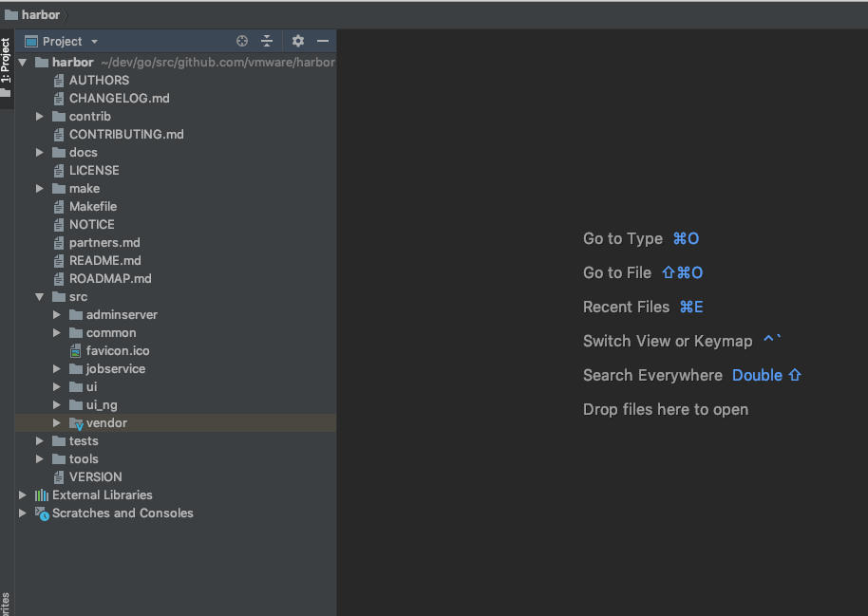868x616 pixels.
Task: Click the scroll from source crosshair icon
Action: click(x=242, y=41)
